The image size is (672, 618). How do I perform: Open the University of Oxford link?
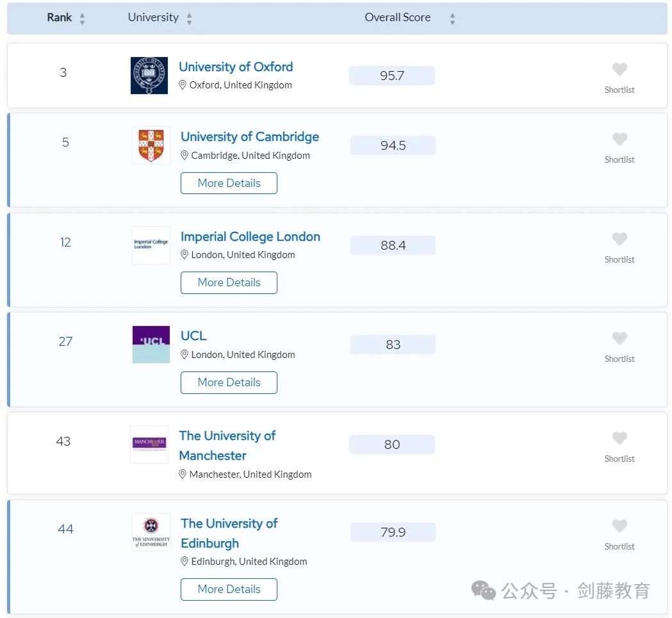click(x=236, y=67)
